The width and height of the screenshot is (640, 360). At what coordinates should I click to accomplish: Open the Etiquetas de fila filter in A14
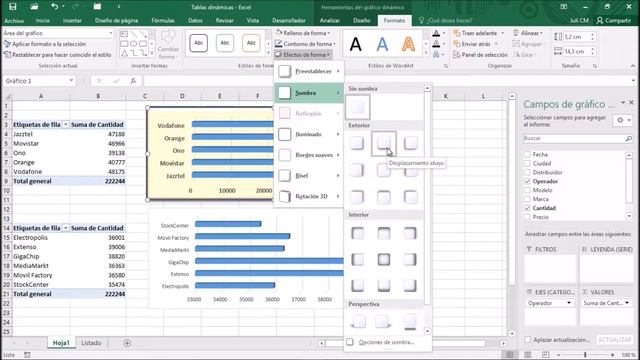tap(65, 228)
